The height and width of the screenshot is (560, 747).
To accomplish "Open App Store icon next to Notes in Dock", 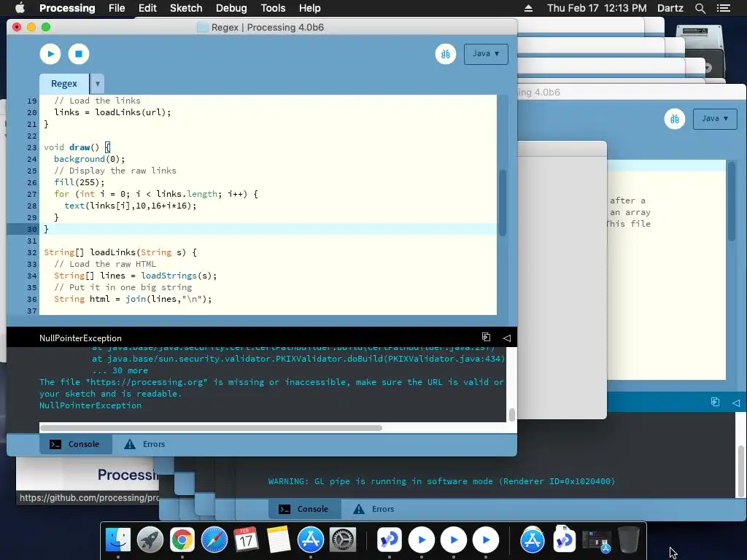I will [311, 540].
